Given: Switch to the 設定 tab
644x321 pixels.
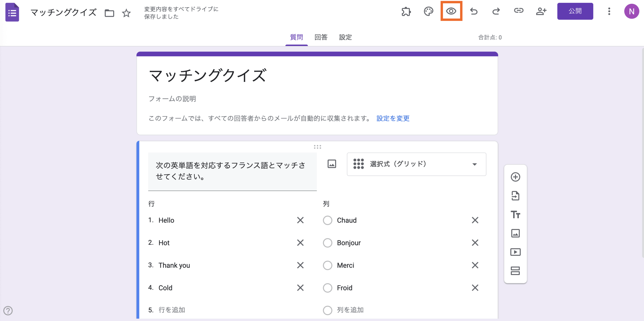Looking at the screenshot, I should click(x=345, y=37).
